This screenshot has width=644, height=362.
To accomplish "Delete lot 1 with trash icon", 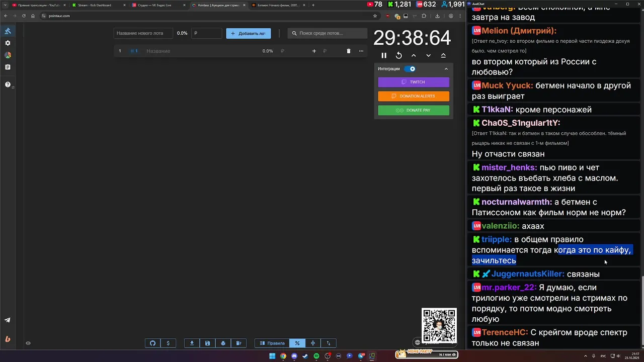I will [x=348, y=51].
